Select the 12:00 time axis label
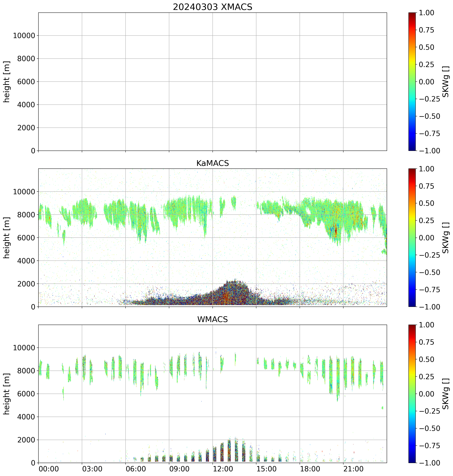Image resolution: width=453 pixels, height=476 pixels. tap(223, 469)
